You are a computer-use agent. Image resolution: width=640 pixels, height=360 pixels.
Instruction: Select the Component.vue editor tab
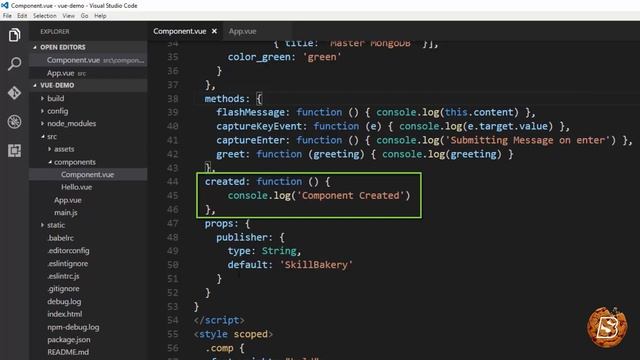click(x=180, y=31)
